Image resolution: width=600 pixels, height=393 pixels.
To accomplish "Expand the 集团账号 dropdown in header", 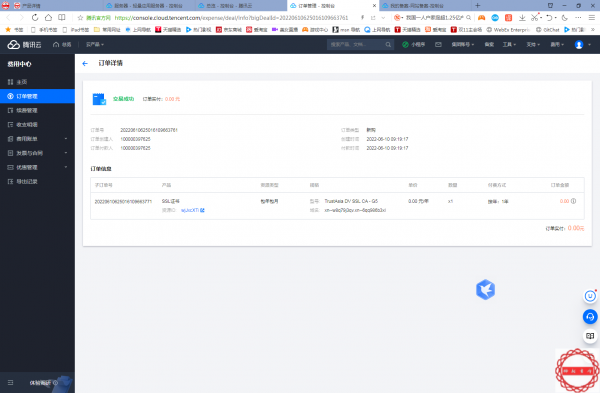I will 463,45.
